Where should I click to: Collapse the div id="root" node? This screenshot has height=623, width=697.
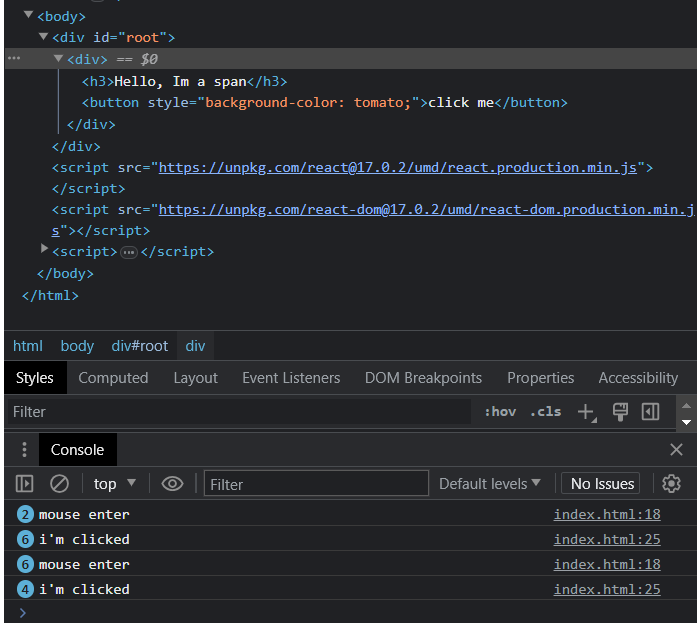[43, 36]
